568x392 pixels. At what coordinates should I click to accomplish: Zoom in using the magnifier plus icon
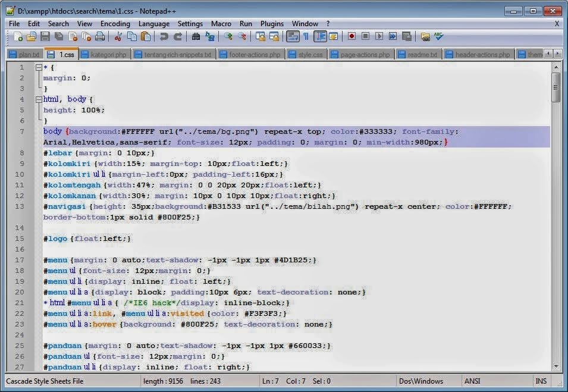coord(228,36)
